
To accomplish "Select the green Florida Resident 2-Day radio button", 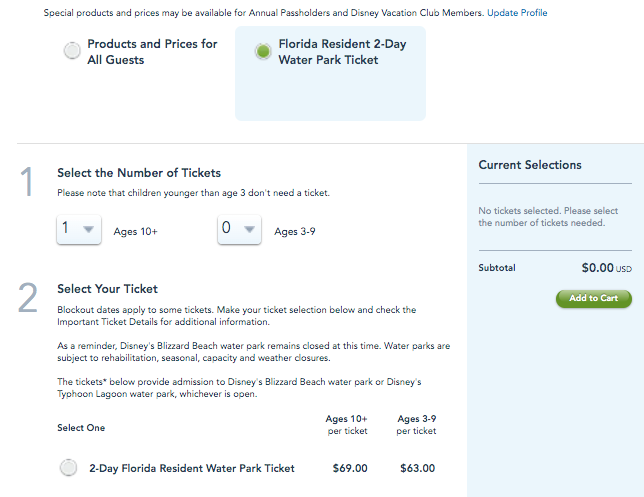I will point(263,51).
